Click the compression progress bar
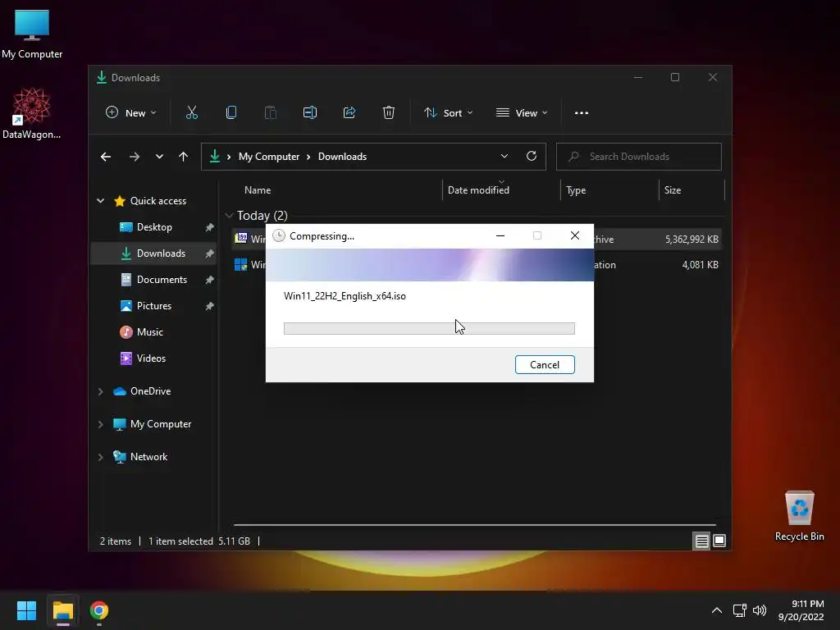Viewport: 840px width, 630px height. 429,328
